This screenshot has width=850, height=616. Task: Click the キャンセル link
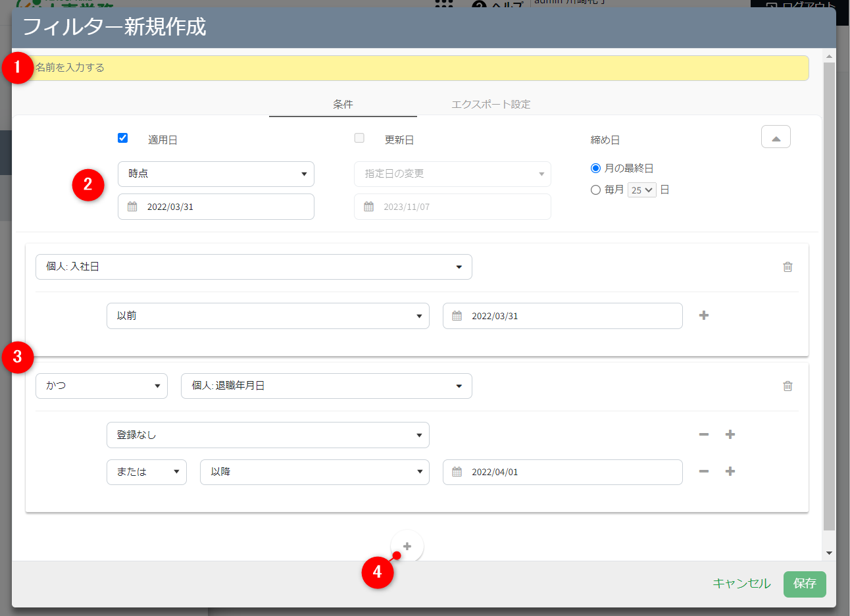point(741,584)
